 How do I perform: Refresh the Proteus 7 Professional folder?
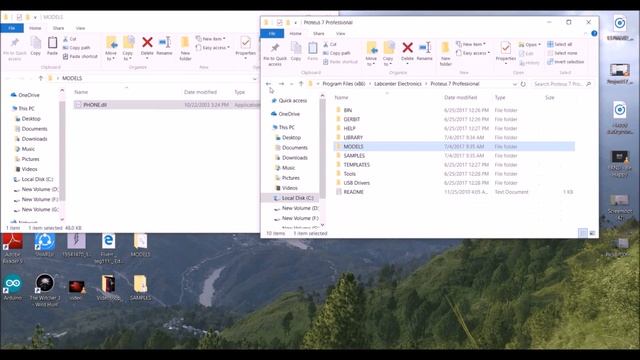tap(523, 84)
